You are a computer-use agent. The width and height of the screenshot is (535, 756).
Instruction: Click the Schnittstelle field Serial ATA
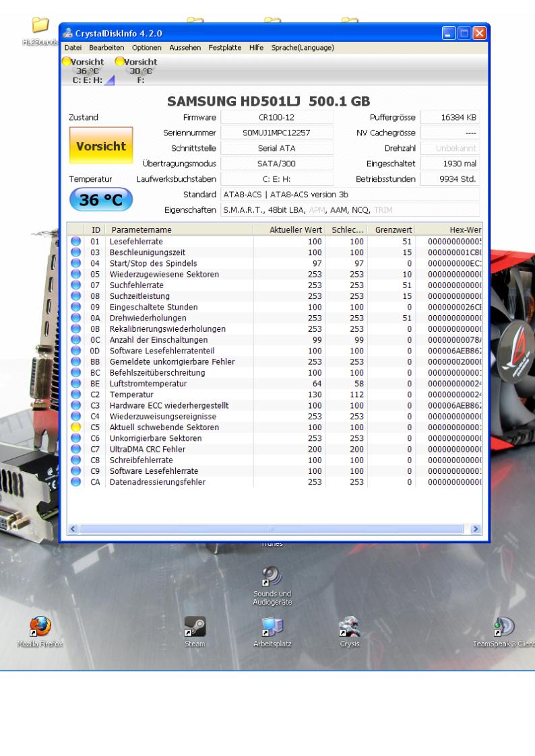(x=276, y=148)
